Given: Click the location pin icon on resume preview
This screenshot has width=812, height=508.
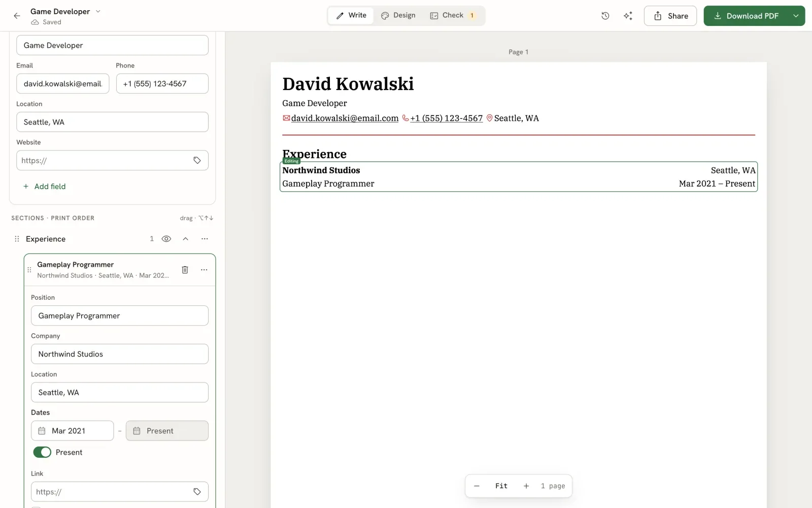Looking at the screenshot, I should point(489,118).
